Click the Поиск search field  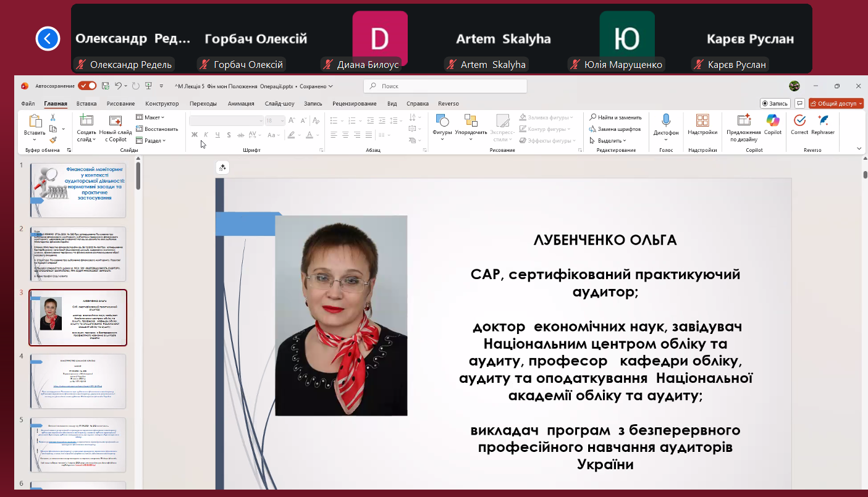[445, 86]
